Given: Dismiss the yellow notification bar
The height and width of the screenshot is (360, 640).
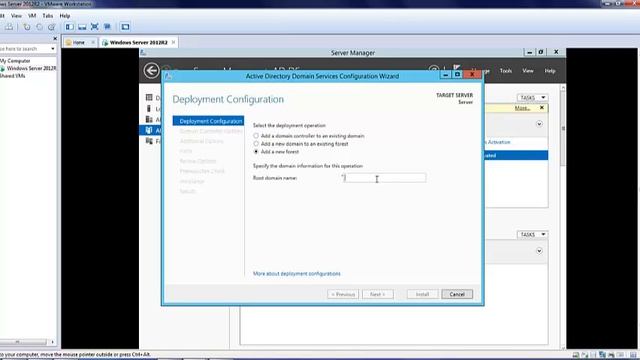Looking at the screenshot, I should click(x=542, y=108).
